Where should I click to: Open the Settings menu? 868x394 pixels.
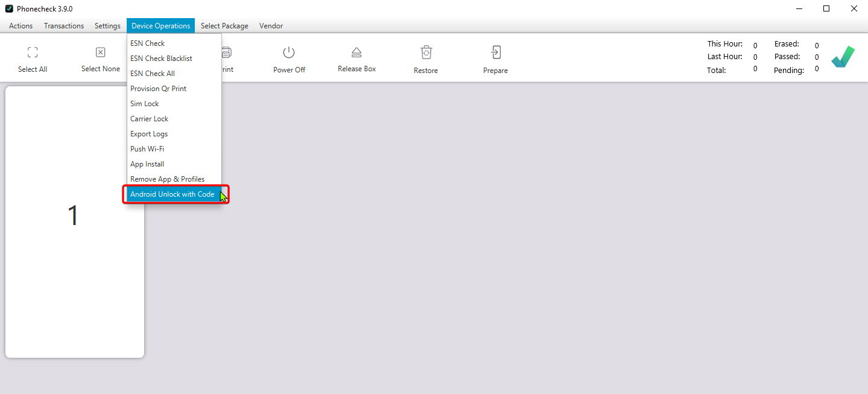point(107,26)
